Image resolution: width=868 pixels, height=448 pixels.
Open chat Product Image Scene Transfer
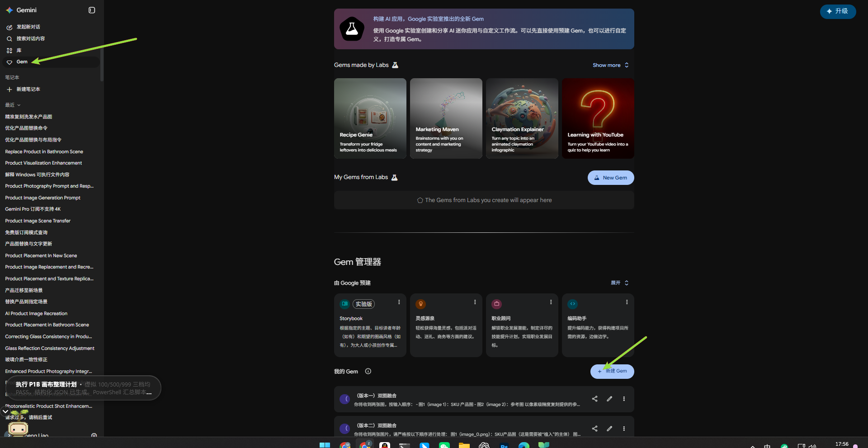tap(38, 221)
